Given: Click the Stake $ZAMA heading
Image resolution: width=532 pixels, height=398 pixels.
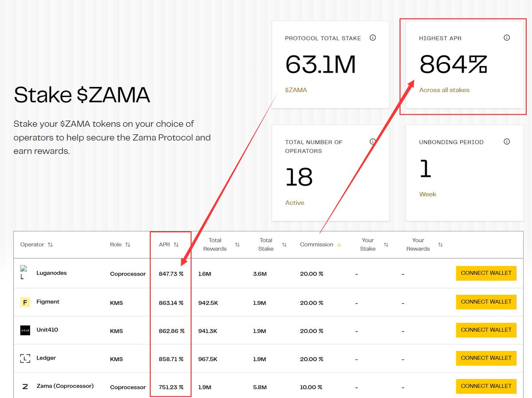Looking at the screenshot, I should point(82,95).
